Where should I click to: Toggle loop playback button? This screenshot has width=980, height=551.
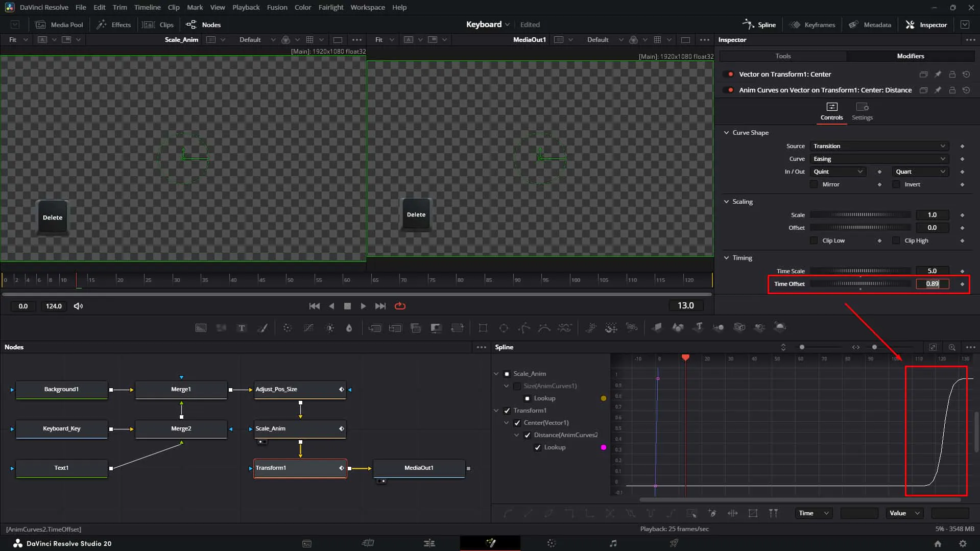pyautogui.click(x=400, y=306)
